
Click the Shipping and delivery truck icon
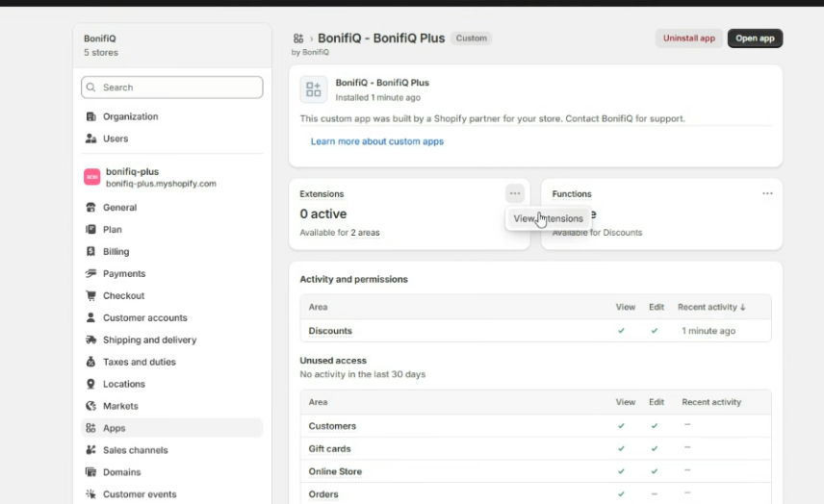(x=90, y=340)
